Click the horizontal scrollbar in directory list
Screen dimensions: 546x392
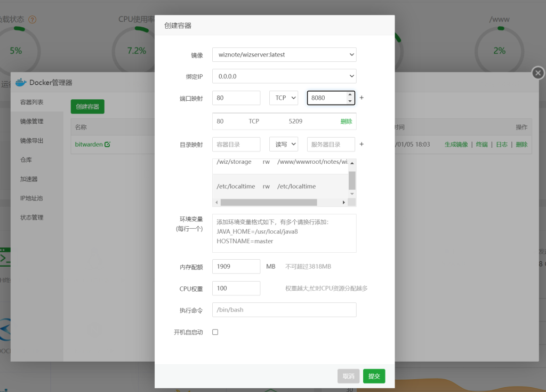click(x=268, y=203)
